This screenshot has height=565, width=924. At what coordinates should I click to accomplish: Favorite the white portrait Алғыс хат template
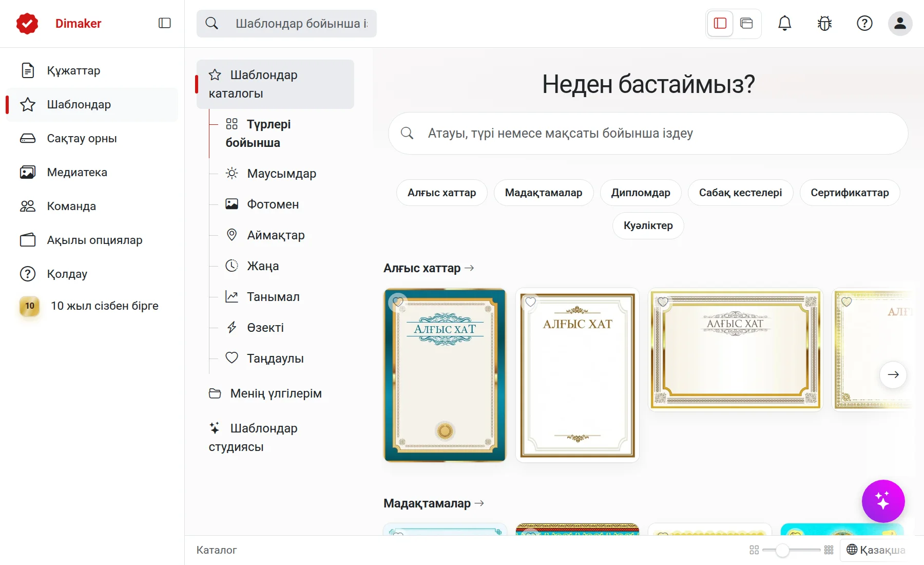(530, 302)
